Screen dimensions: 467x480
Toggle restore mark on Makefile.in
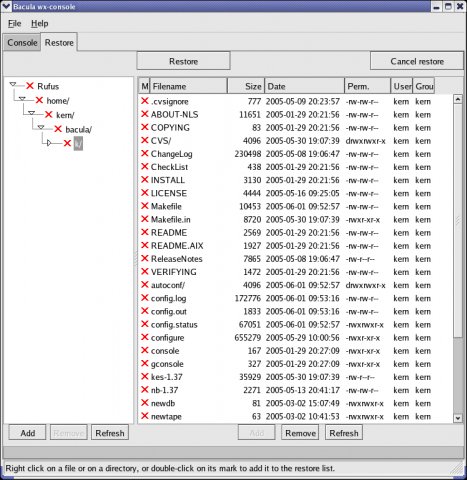pos(145,219)
